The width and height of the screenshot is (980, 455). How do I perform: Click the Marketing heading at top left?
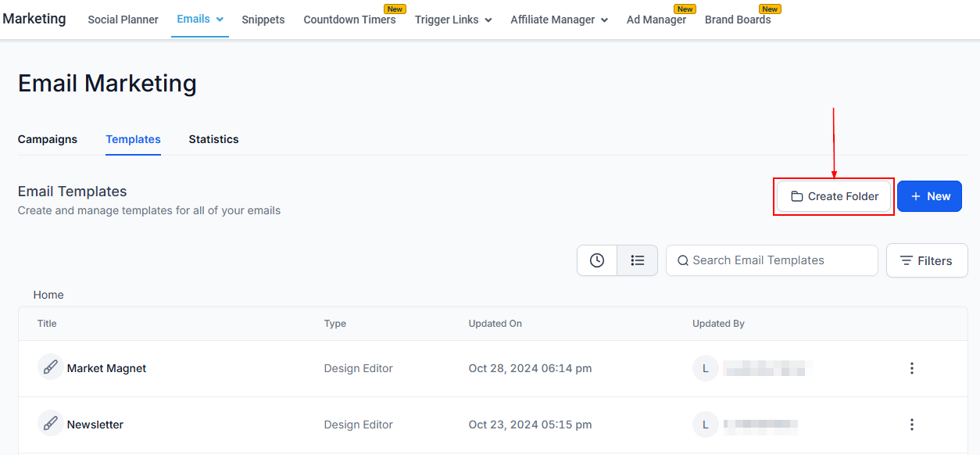click(34, 18)
